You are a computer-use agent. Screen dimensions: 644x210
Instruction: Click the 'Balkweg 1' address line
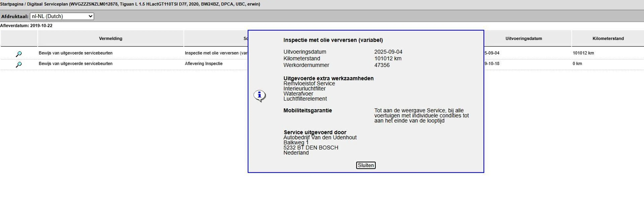296,142
